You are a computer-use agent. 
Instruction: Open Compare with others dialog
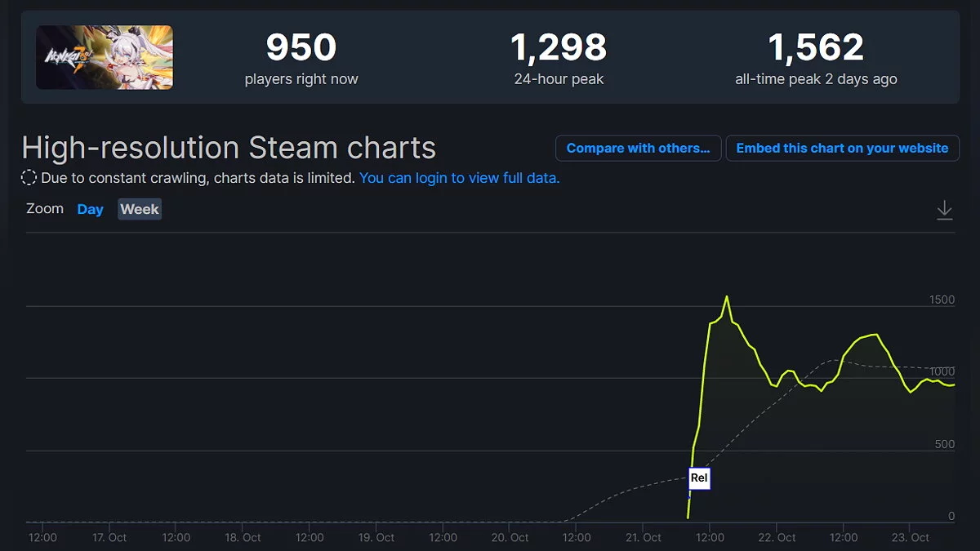pos(638,149)
